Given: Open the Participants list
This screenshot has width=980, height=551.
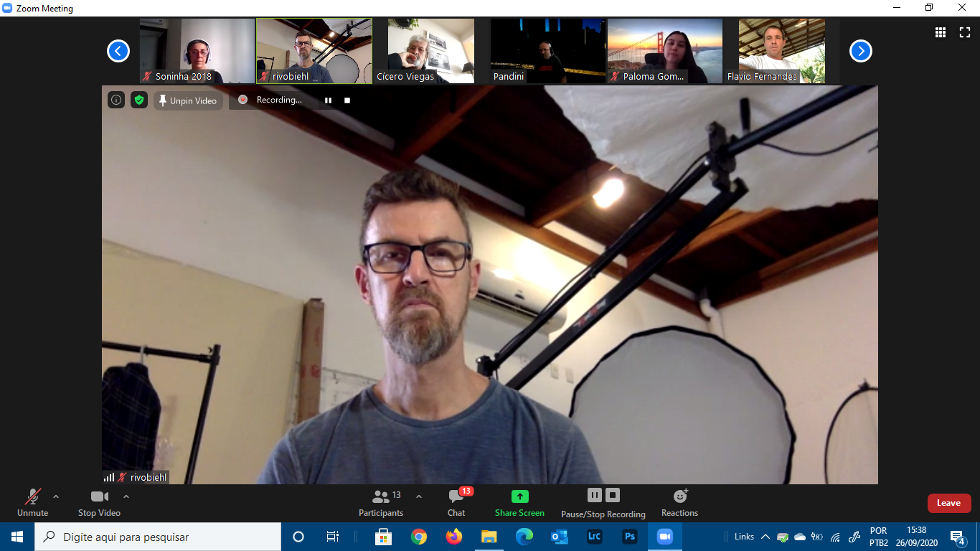Looking at the screenshot, I should pyautogui.click(x=382, y=502).
